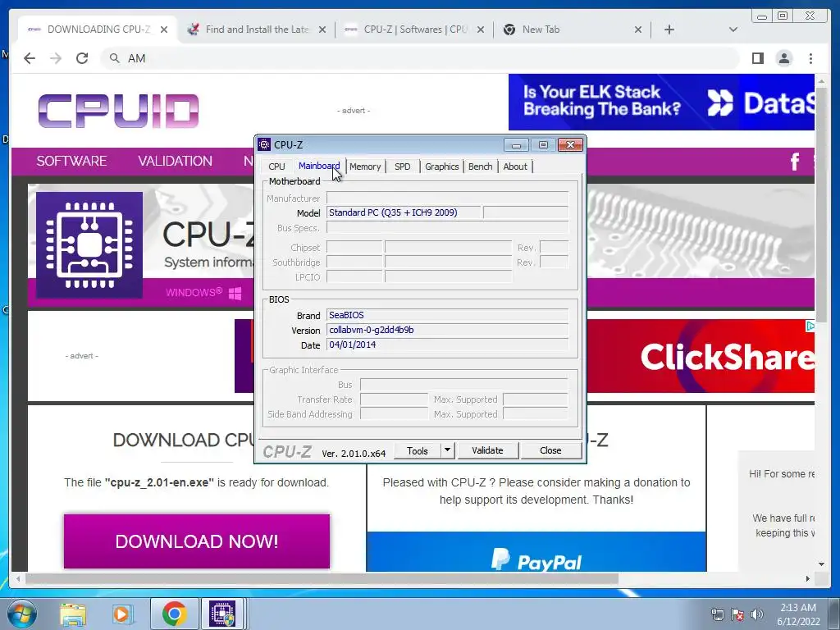Screen dimensions: 840x630
Task: Click the PayPal donation banner
Action: (x=536, y=552)
